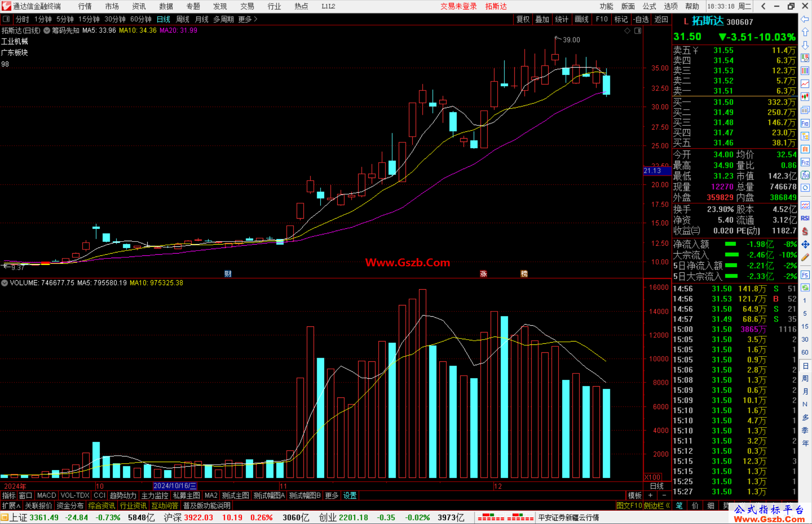
Task: Open the watchlist table icon with checkmark
Action: 805,58
